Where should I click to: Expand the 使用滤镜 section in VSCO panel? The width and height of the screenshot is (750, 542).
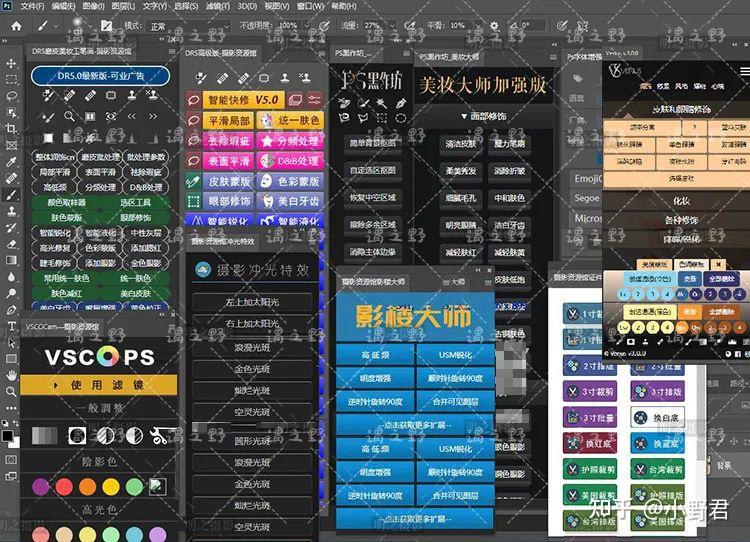point(99,385)
